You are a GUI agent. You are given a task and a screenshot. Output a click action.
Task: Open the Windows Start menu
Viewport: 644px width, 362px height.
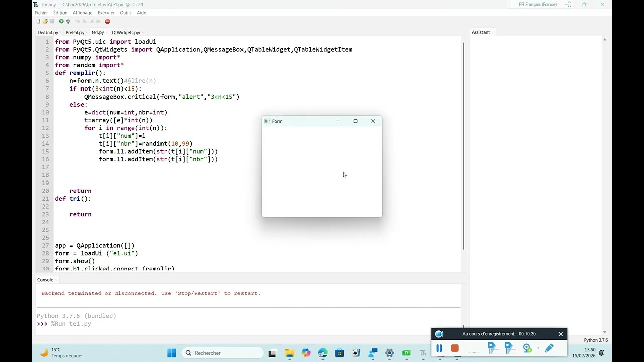[x=172, y=353]
